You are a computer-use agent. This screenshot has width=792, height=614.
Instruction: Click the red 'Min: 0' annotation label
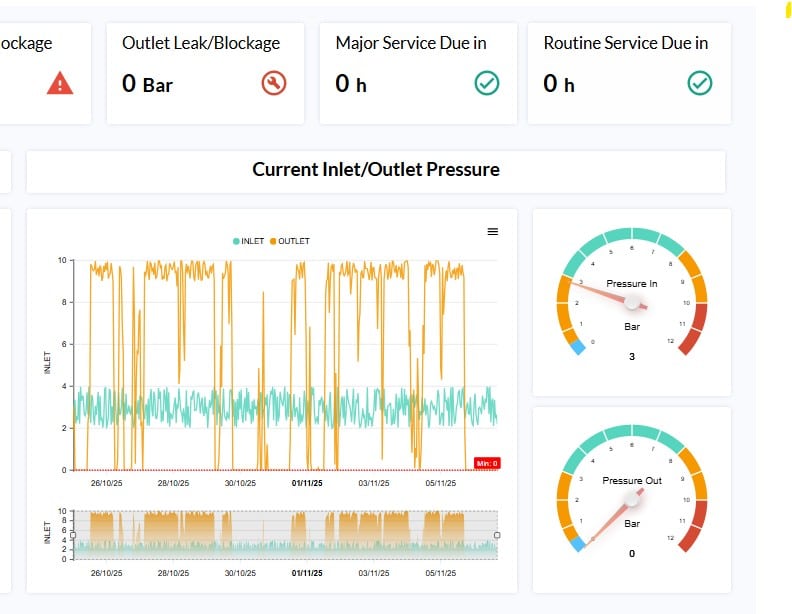486,463
